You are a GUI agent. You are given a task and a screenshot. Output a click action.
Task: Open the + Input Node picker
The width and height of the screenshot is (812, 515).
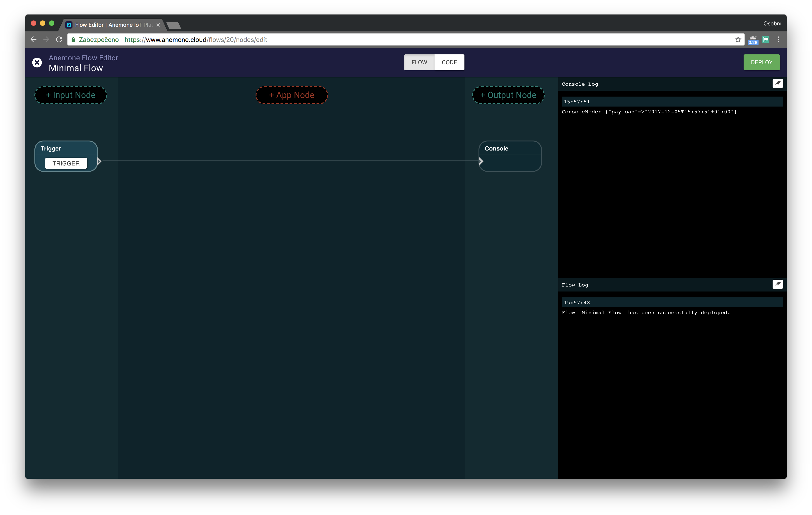pos(70,95)
